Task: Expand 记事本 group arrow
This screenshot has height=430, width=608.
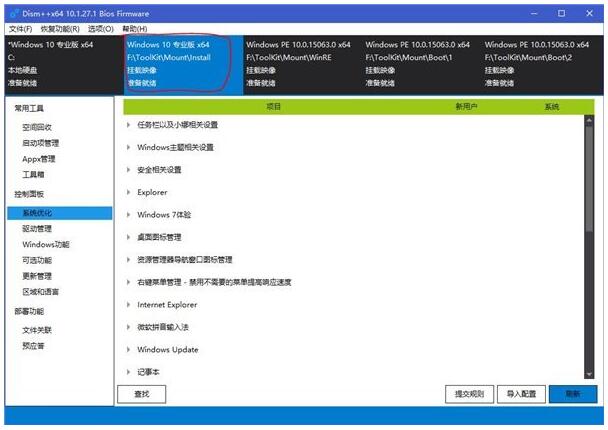Action: 128,372
